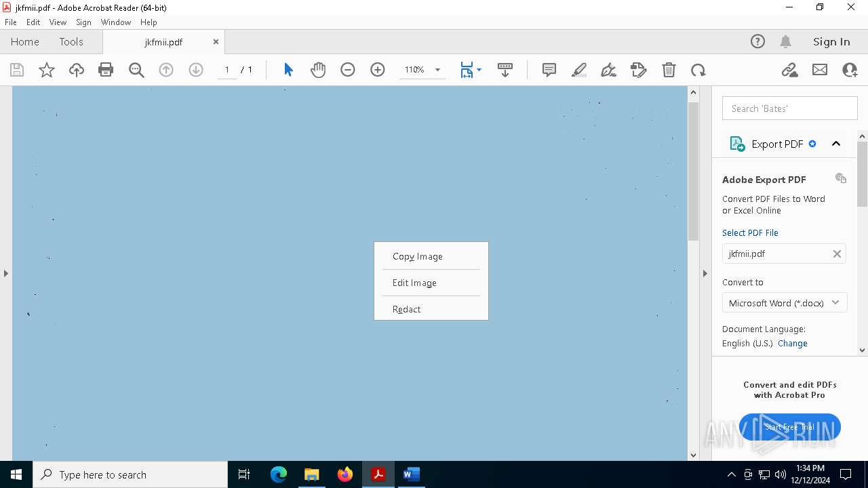This screenshot has width=868, height=488.
Task: Open Help question mark icon
Action: [x=757, y=41]
